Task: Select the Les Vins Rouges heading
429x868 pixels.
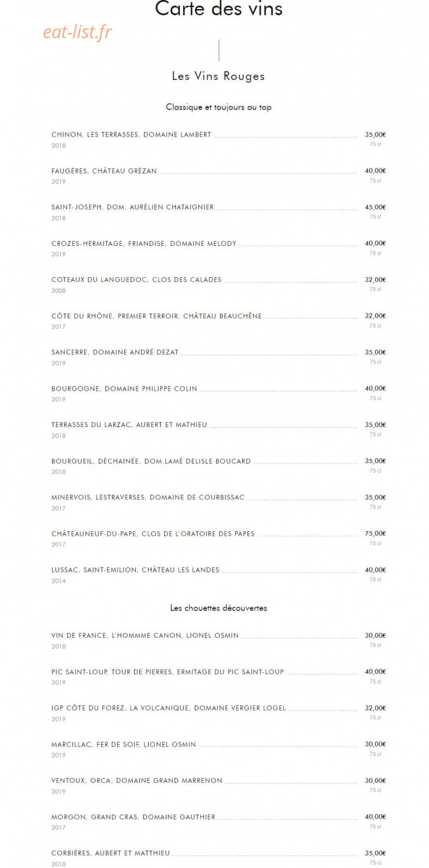Action: coord(219,76)
